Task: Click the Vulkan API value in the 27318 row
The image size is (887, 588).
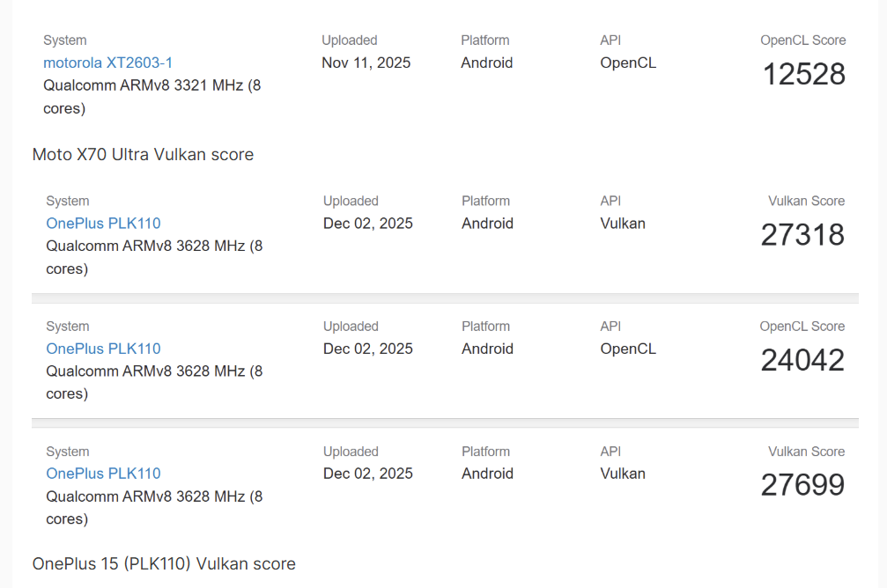Action: tap(623, 224)
